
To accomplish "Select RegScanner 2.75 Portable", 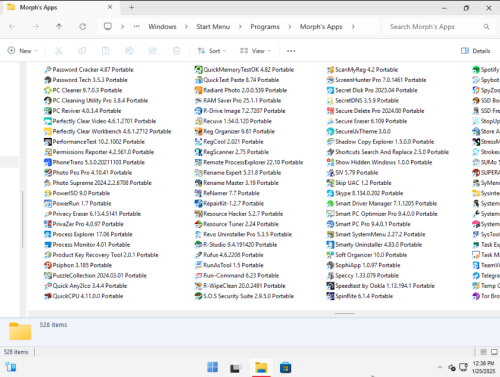I will pyautogui.click(x=232, y=152).
